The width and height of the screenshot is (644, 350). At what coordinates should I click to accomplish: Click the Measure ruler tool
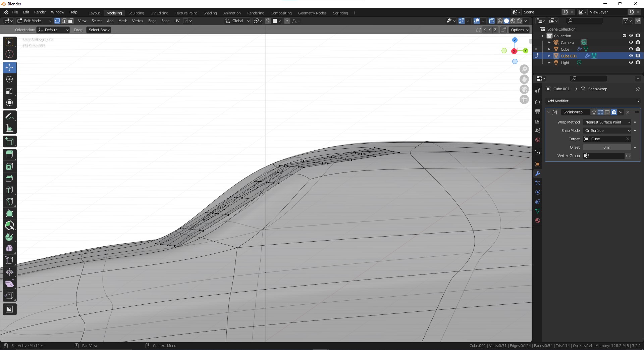[9, 128]
